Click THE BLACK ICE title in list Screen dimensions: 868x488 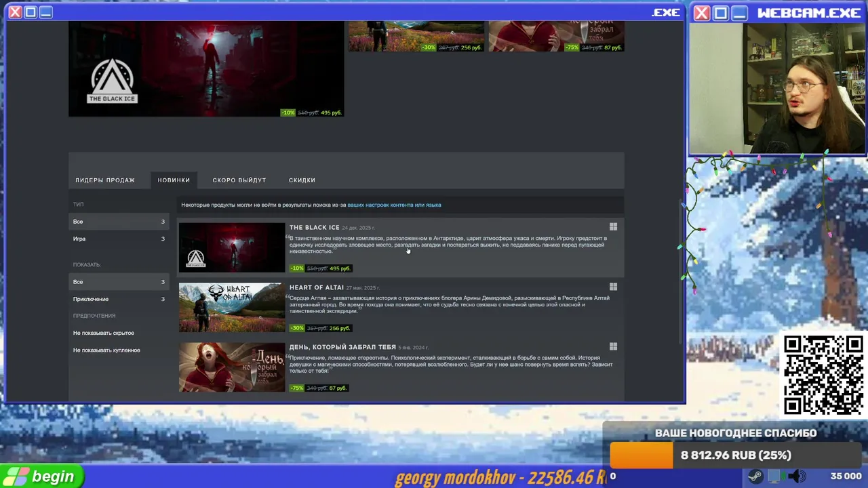tap(314, 227)
